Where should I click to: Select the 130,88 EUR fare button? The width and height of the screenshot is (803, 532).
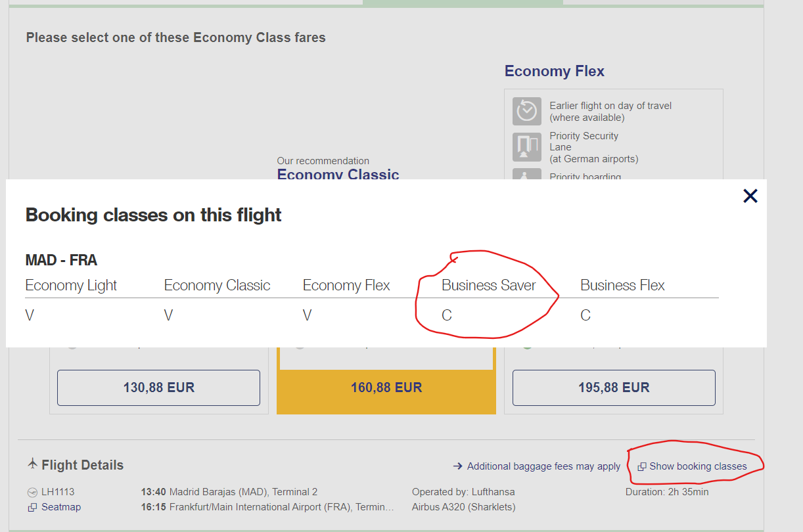(x=158, y=388)
